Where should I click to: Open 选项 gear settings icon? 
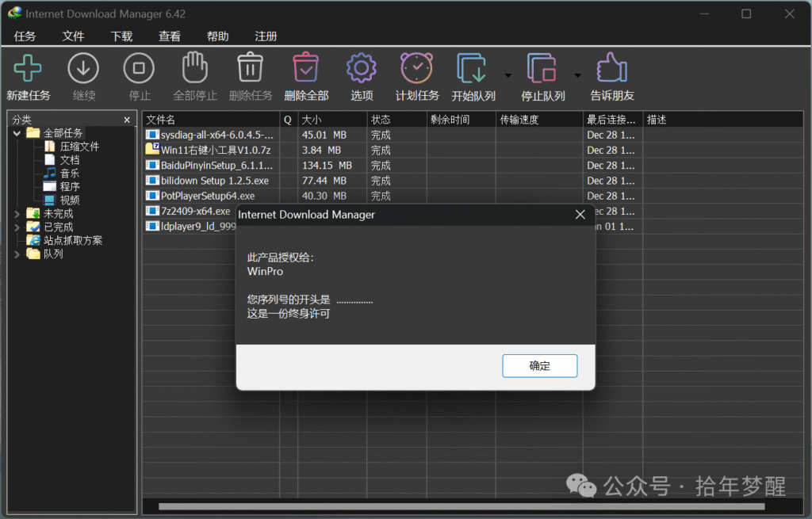click(x=362, y=68)
